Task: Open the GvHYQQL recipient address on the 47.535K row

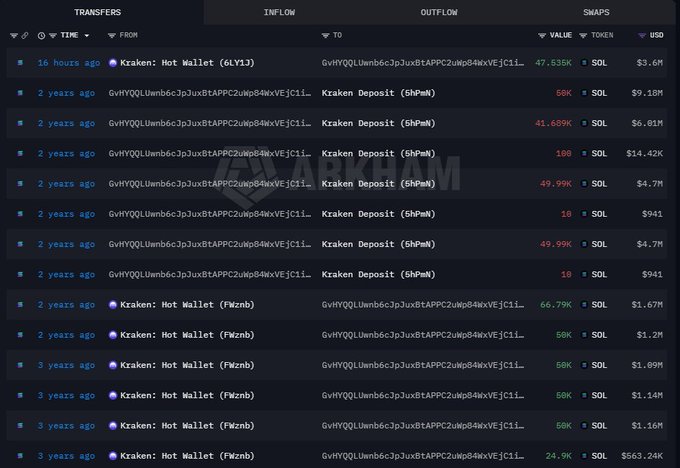Action: [x=423, y=63]
